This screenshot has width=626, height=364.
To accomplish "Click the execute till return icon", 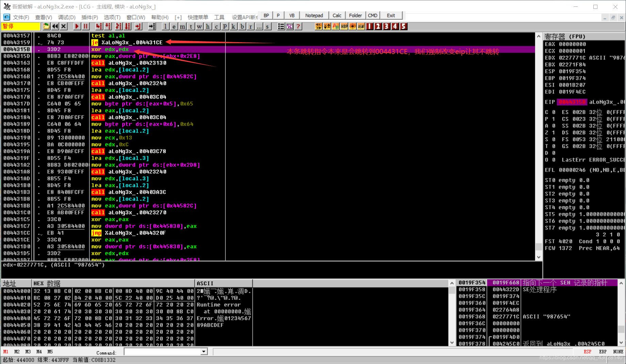I will pyautogui.click(x=138, y=26).
